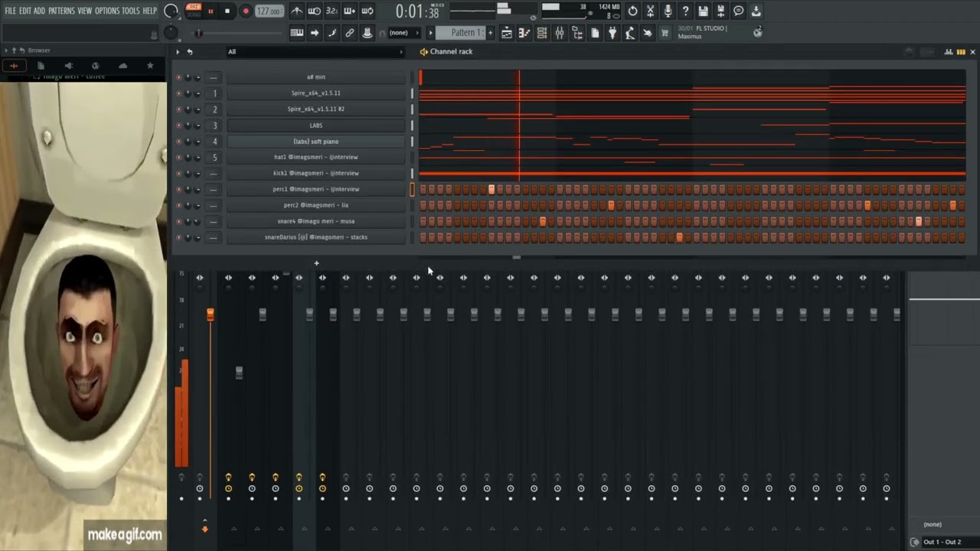Select the a# min channel button
980x551 pixels.
[315, 77]
